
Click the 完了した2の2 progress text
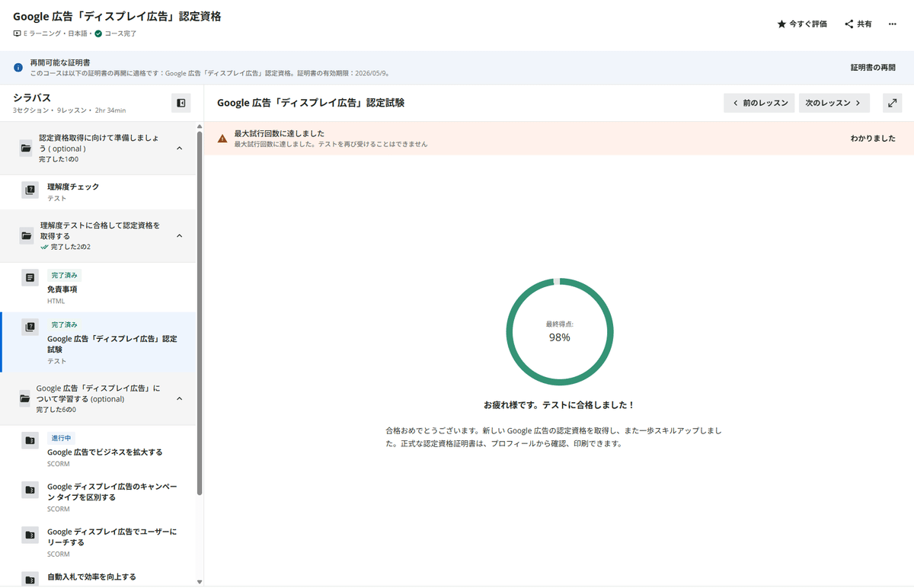pyautogui.click(x=70, y=247)
